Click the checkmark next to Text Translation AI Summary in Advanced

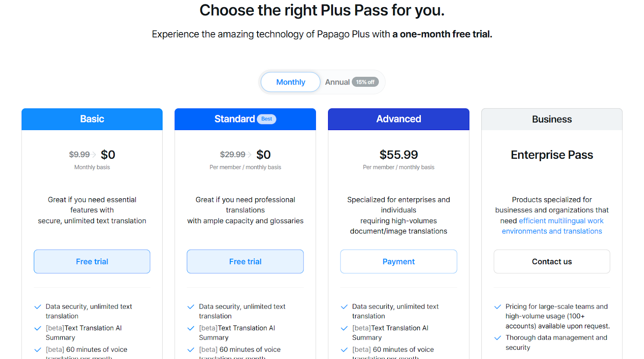pyautogui.click(x=344, y=328)
